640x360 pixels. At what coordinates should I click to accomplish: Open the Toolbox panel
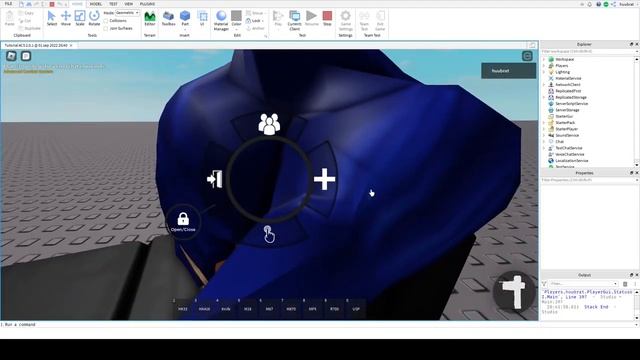click(168, 18)
